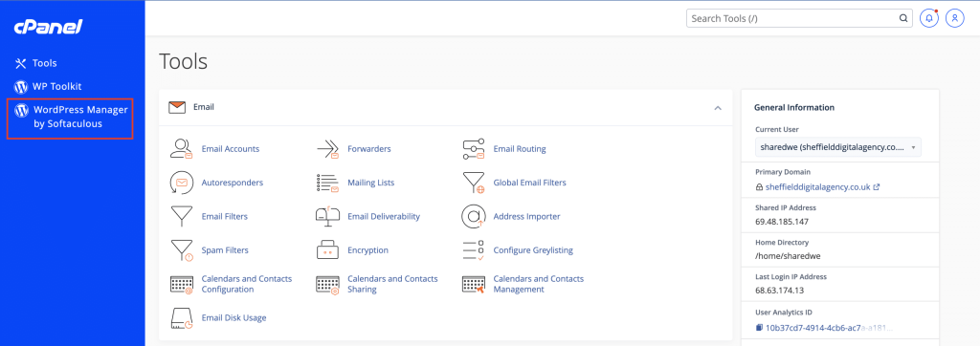Click the Encryption icon
Image resolution: width=980 pixels, height=346 pixels.
click(327, 250)
